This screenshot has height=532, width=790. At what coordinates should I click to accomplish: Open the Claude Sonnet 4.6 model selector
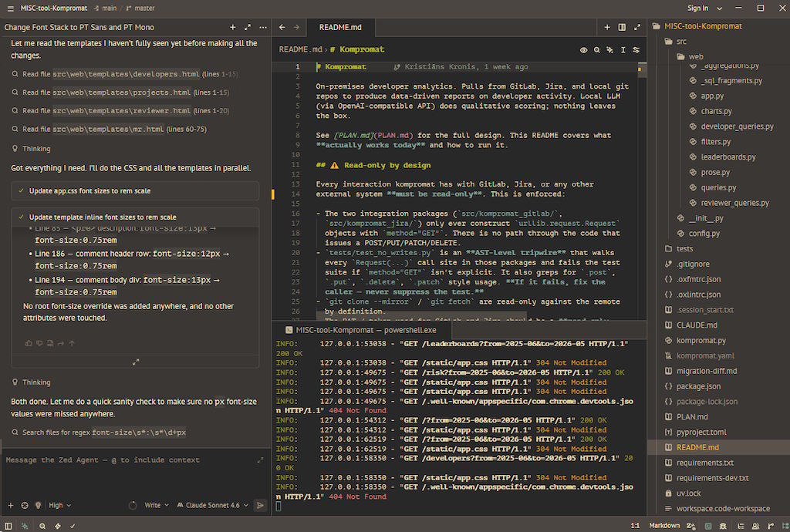(212, 505)
